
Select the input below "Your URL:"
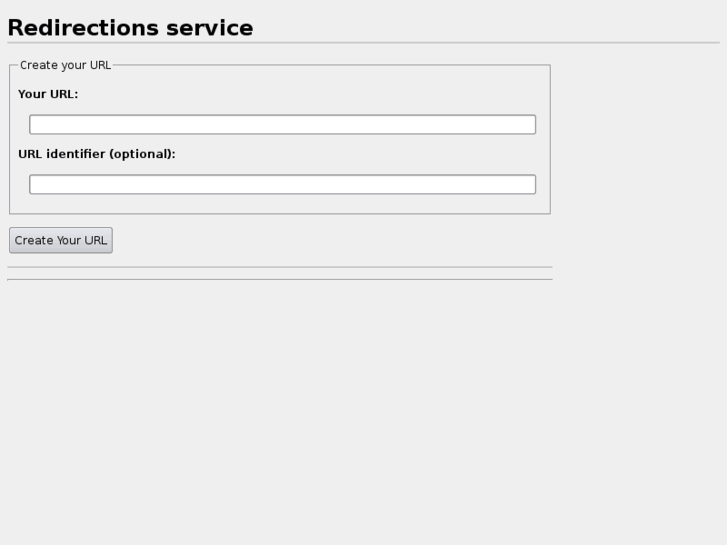click(282, 125)
